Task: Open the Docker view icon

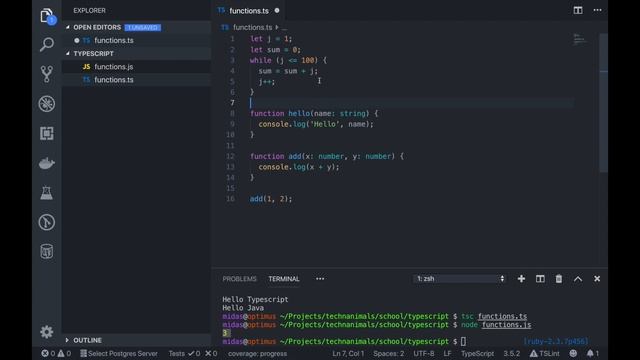Action: (x=47, y=163)
